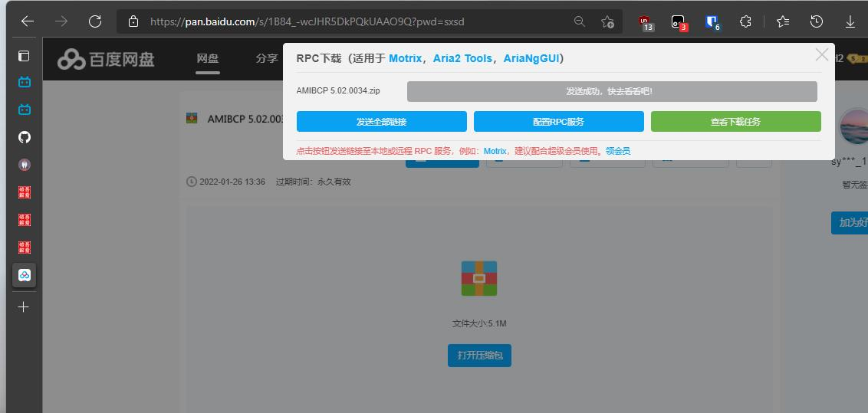Screen dimensions: 868x413
Task: Click the zoom-out magnifier in the address bar
Action: click(x=580, y=21)
